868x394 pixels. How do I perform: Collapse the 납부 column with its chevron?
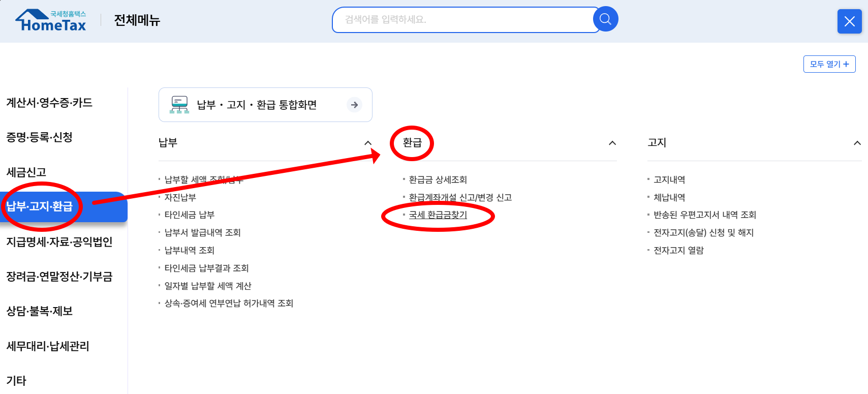[x=368, y=143]
